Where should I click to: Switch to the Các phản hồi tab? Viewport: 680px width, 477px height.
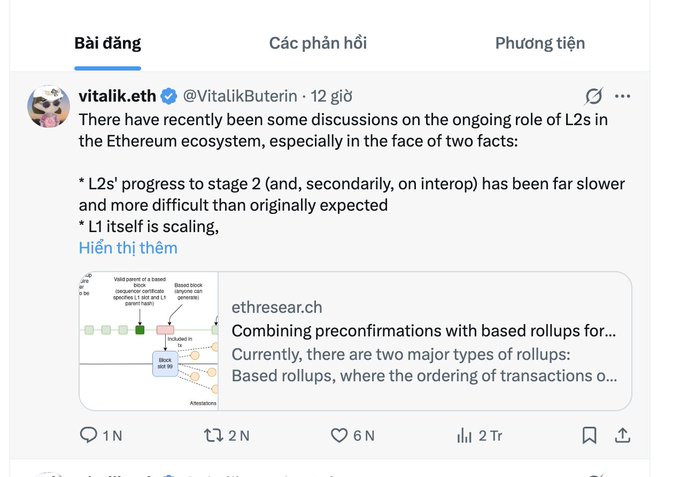[318, 43]
